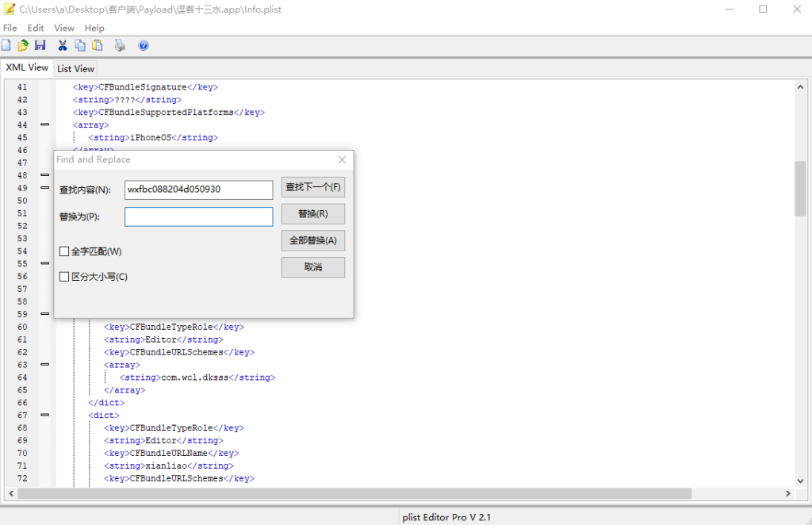Click the Paste clipboard icon
The width and height of the screenshot is (812, 525).
coord(98,45)
